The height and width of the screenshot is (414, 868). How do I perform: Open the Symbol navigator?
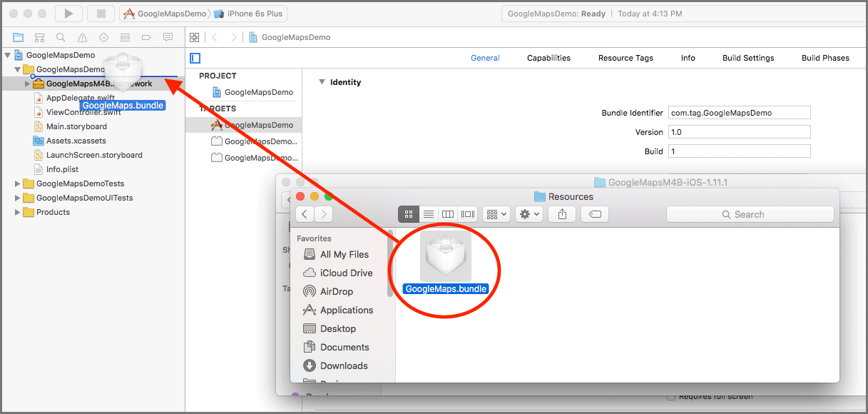click(40, 37)
